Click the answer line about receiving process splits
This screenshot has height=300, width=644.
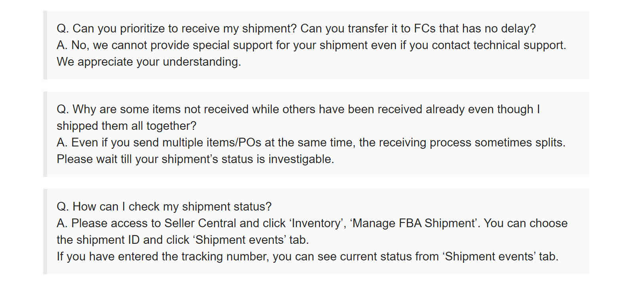click(x=311, y=142)
